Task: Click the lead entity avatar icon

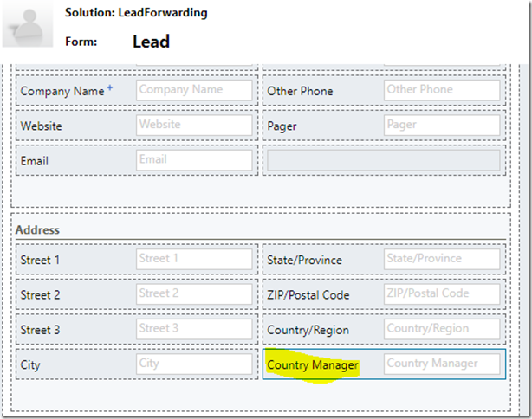Action: [28, 24]
